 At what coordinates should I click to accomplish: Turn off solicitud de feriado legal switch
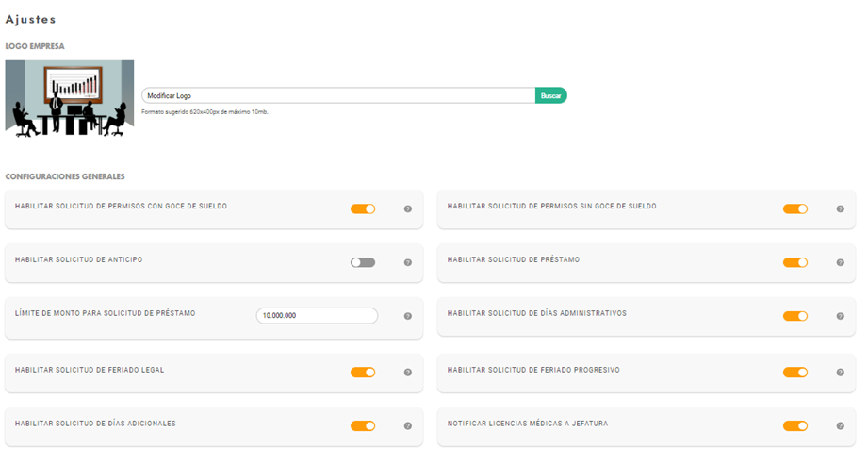363,372
